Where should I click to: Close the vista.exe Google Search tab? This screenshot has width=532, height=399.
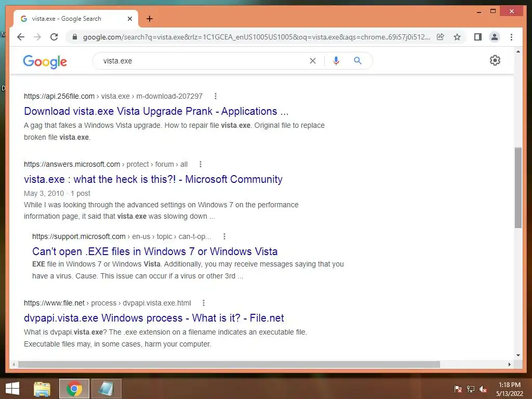pyautogui.click(x=129, y=19)
